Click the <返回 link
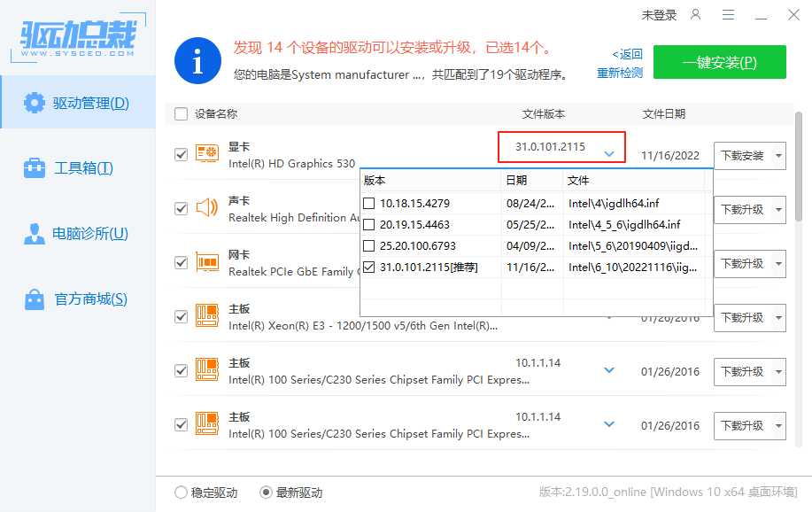Image resolution: width=812 pixels, height=512 pixels. tap(627, 54)
